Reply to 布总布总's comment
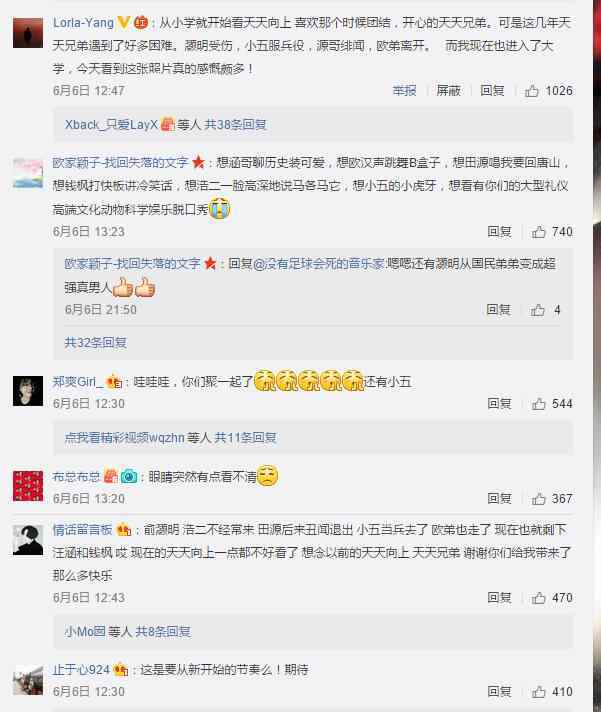The image size is (601, 712). (499, 499)
